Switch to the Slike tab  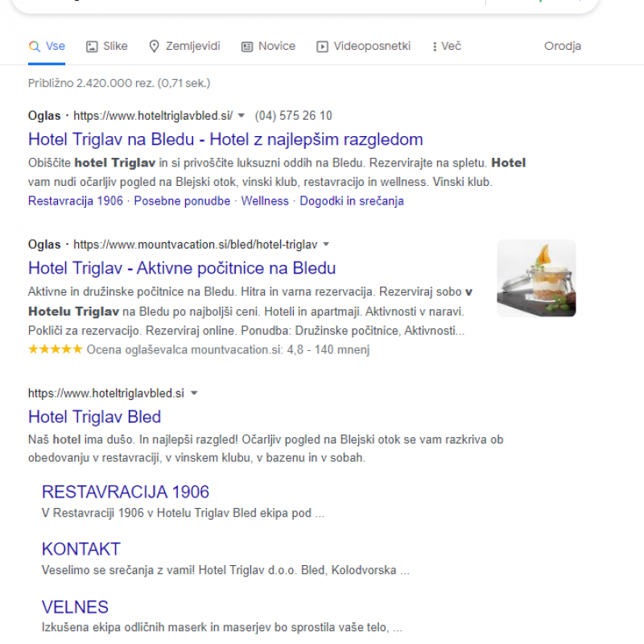(x=107, y=46)
